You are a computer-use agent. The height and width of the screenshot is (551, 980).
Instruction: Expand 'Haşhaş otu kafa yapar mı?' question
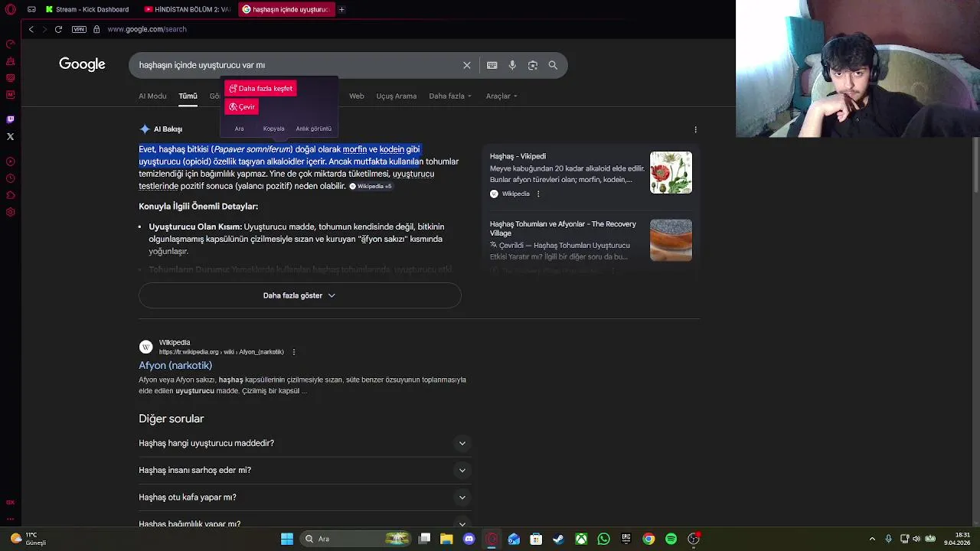pyautogui.click(x=304, y=497)
